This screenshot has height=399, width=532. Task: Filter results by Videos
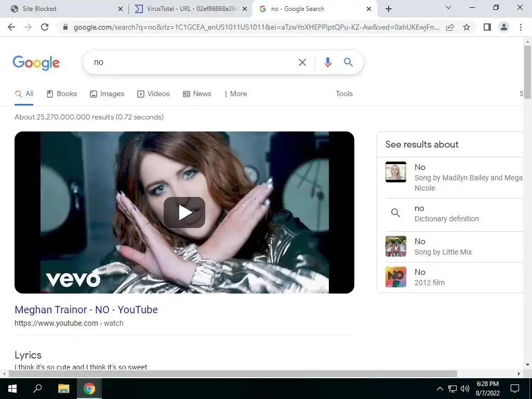pyautogui.click(x=153, y=94)
